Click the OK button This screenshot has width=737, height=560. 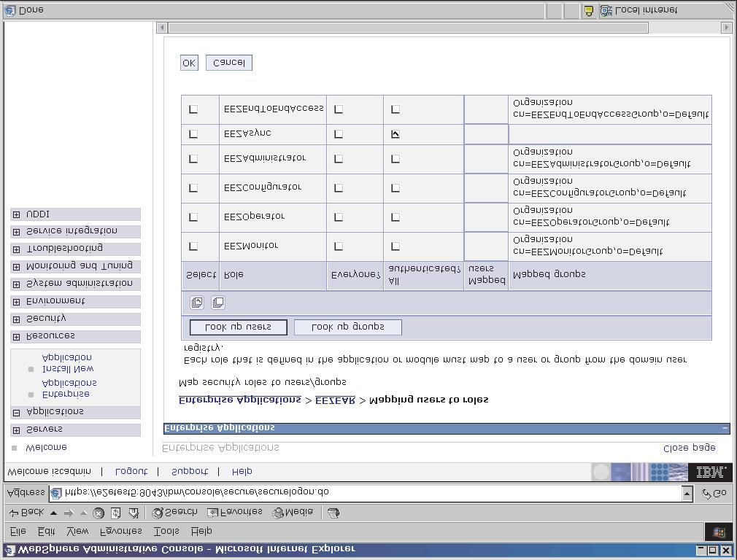pos(189,63)
